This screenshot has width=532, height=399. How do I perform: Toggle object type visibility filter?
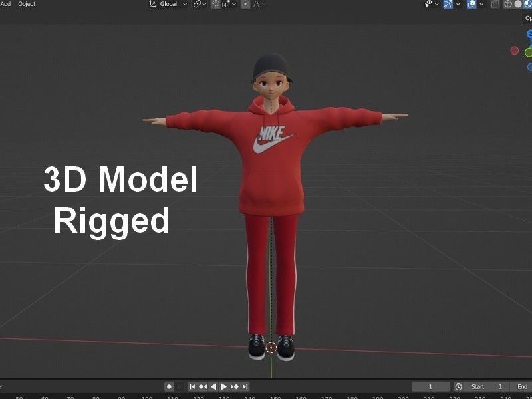pyautogui.click(x=428, y=5)
